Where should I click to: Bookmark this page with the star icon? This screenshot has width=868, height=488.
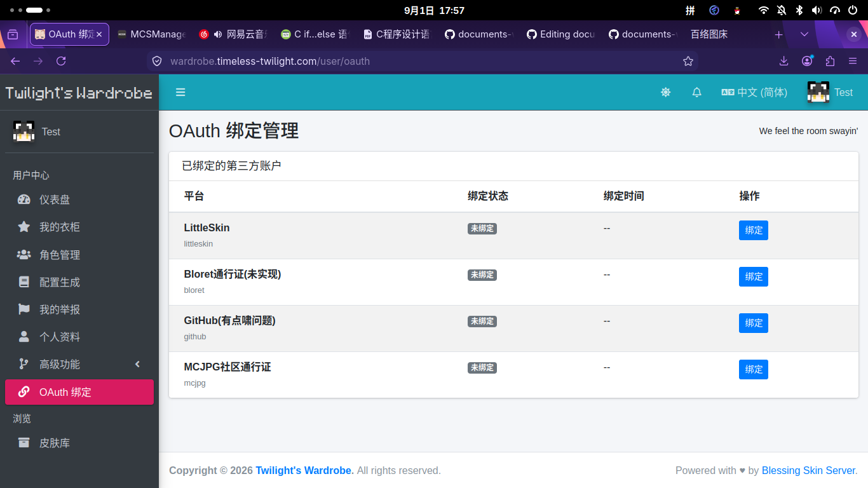click(x=688, y=61)
